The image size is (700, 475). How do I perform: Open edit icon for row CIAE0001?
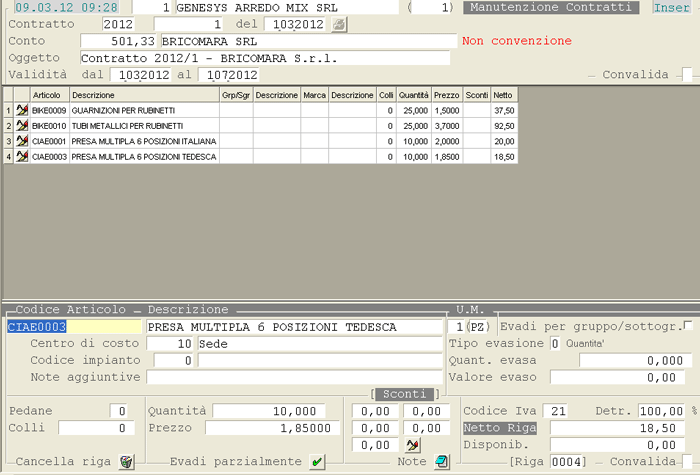pyautogui.click(x=22, y=141)
